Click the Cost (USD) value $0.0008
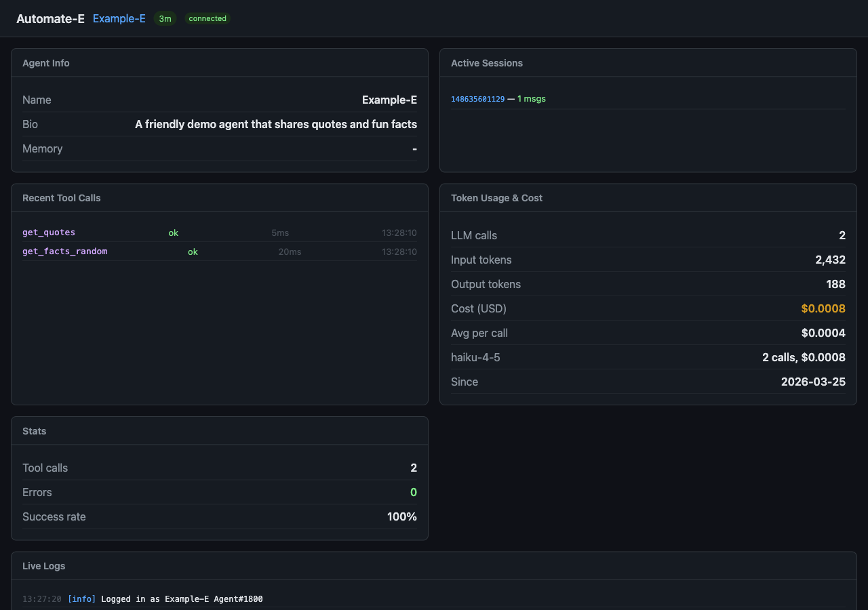868x610 pixels. coord(823,308)
